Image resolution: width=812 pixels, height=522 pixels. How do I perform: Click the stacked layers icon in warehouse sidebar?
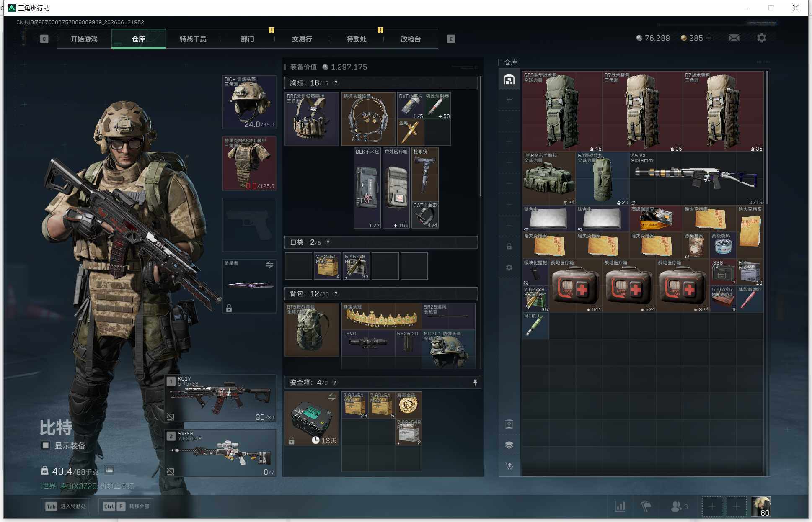[509, 445]
